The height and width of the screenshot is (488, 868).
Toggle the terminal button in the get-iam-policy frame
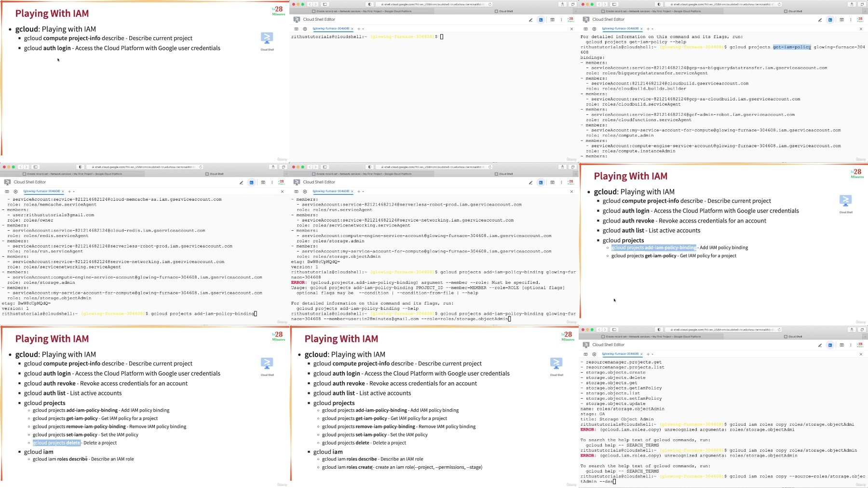pos(830,20)
